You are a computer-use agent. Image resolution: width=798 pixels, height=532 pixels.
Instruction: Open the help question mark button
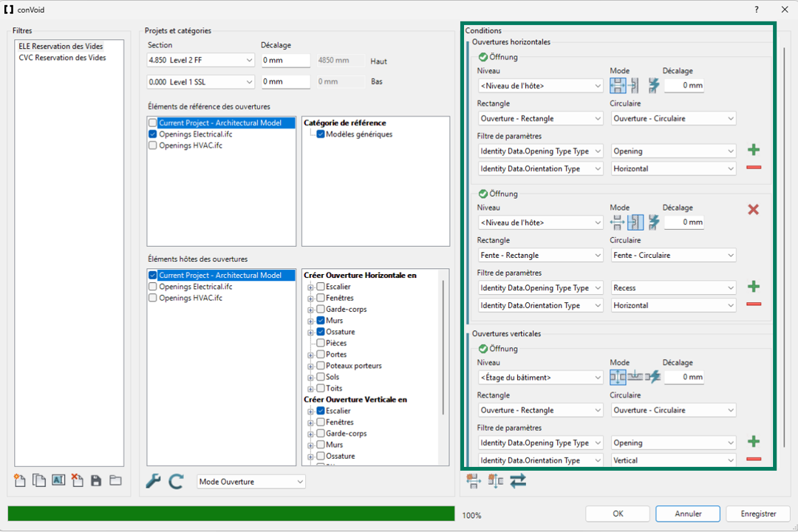(757, 10)
